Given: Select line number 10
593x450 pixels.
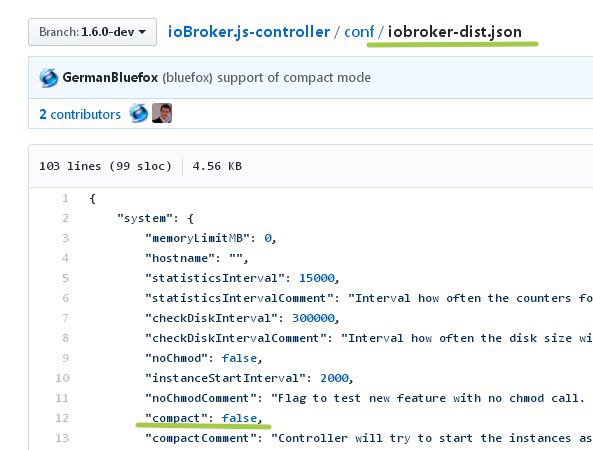Looking at the screenshot, I should click(62, 378).
